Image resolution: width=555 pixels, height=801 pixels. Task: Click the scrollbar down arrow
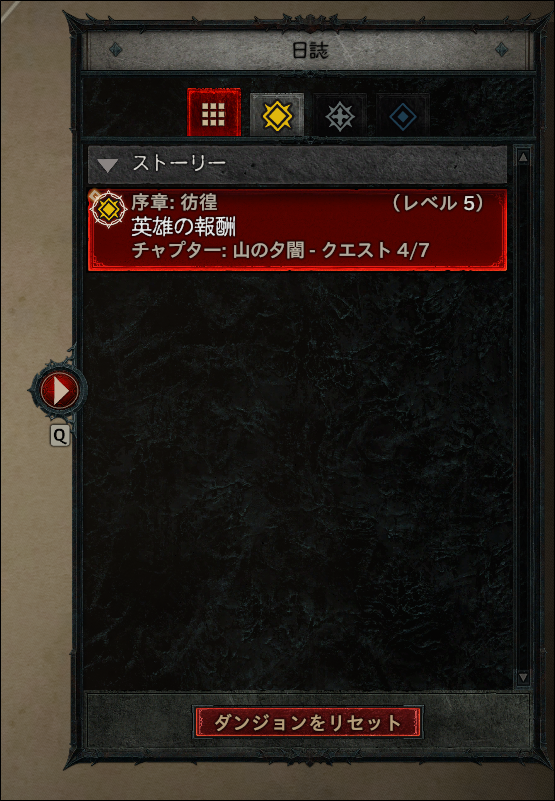[x=523, y=678]
